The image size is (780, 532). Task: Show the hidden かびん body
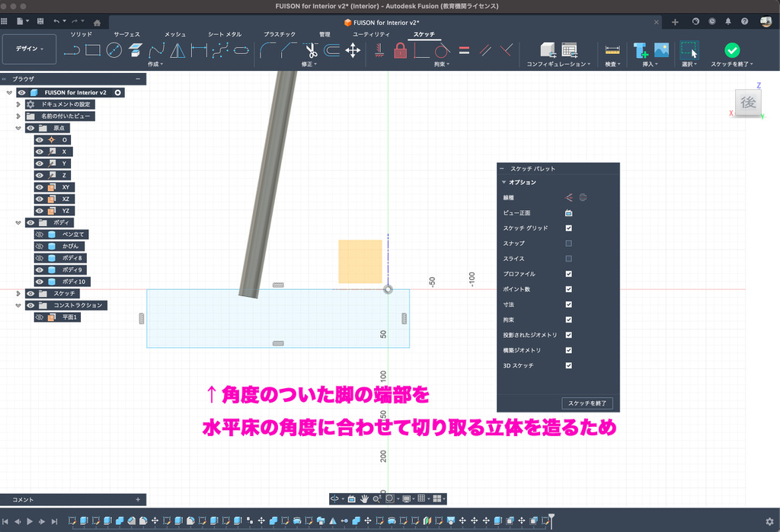pos(40,246)
